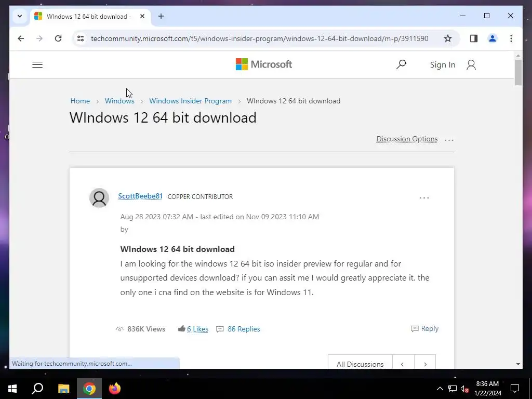This screenshot has width=532, height=399.
Task: Open site information icon in address bar
Action: coord(81,38)
